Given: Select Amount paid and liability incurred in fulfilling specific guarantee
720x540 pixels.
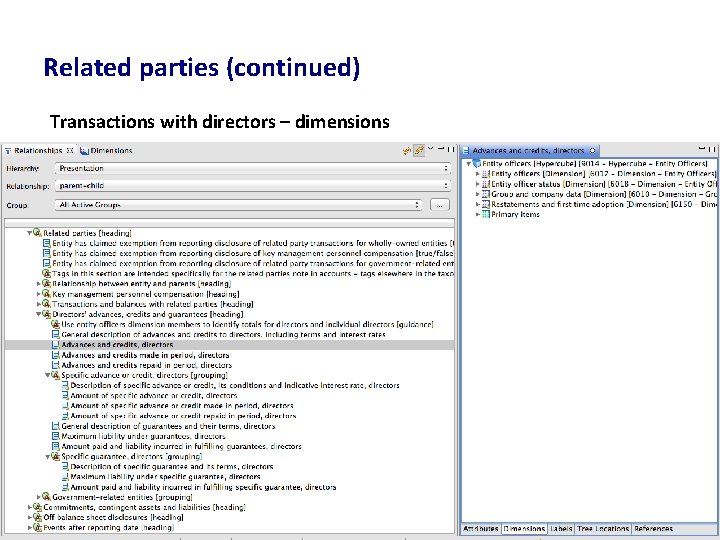Looking at the screenshot, I should coord(203,487).
